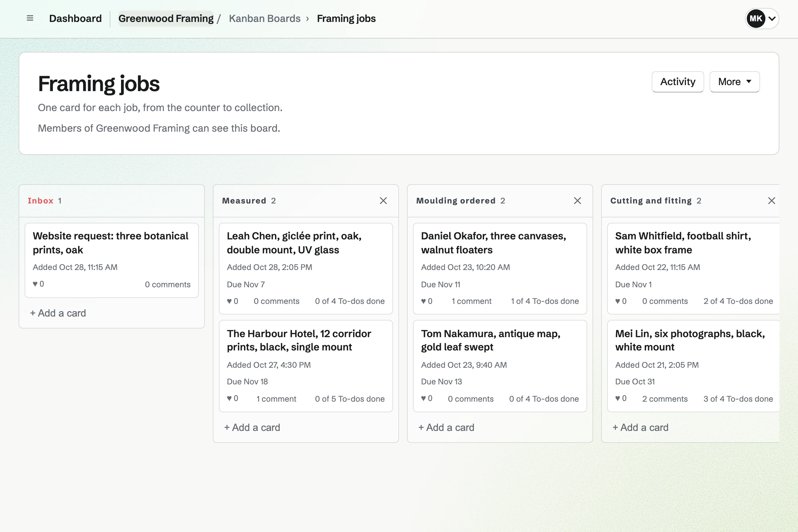Image resolution: width=798 pixels, height=532 pixels.
Task: Add a card to the Inbox column
Action: click(x=58, y=313)
